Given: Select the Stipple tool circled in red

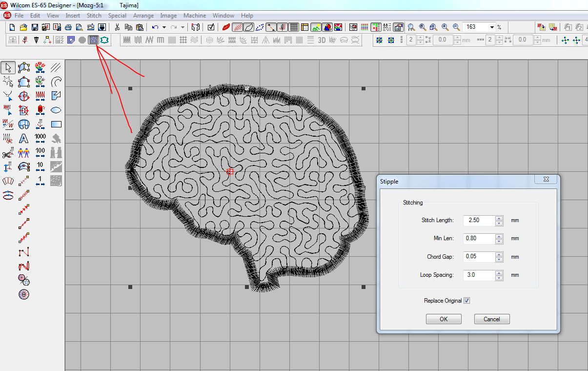Looking at the screenshot, I should pos(93,40).
